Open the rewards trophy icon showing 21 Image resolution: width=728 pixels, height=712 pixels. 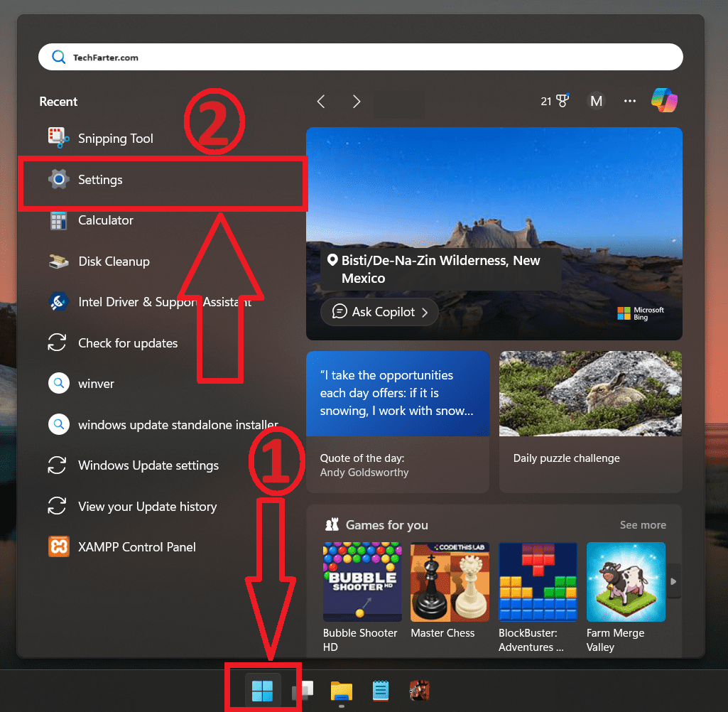click(555, 102)
